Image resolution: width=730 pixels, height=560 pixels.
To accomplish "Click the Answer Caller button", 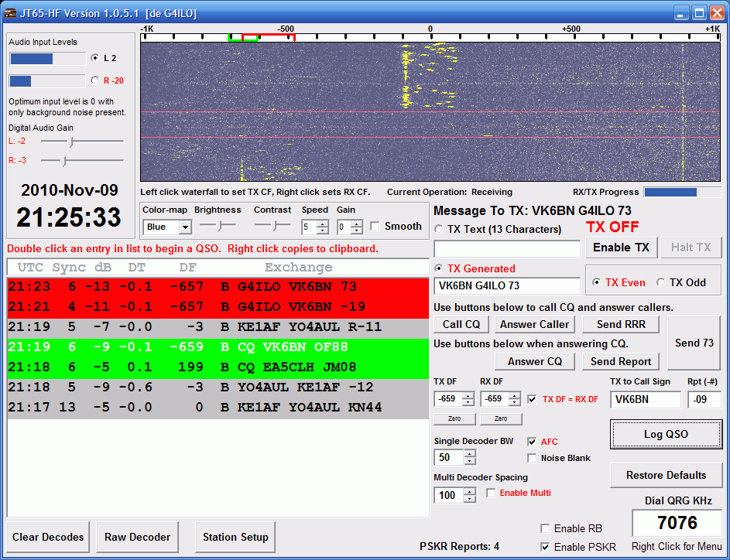I will [x=534, y=324].
